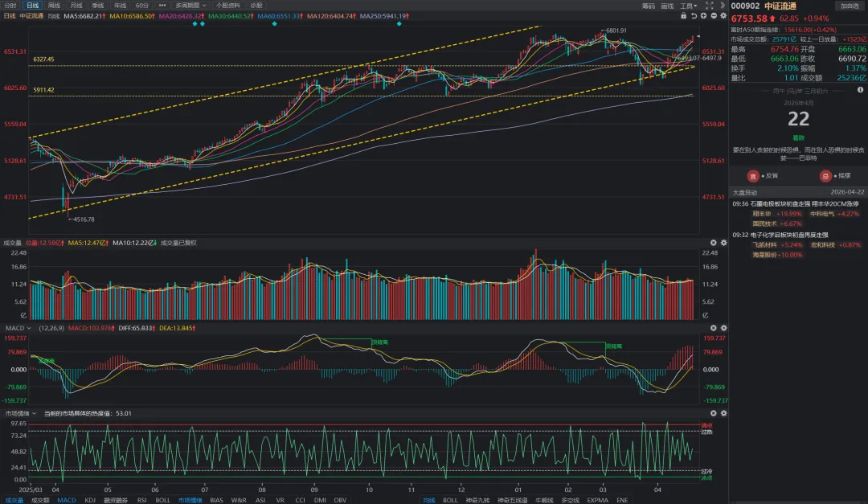Toggle the 日线 period button
868x504 pixels.
pos(32,6)
